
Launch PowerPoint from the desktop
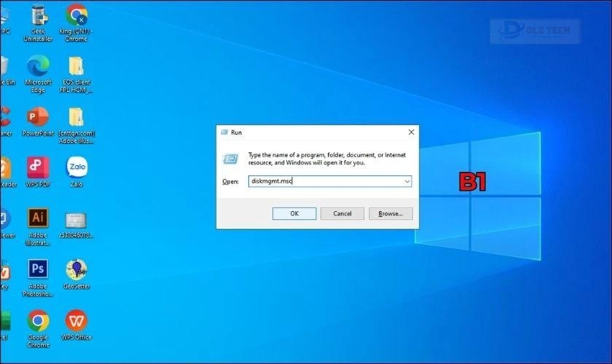[38, 122]
